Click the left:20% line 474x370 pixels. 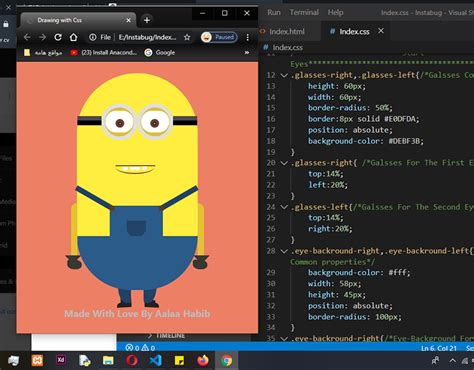tap(328, 185)
